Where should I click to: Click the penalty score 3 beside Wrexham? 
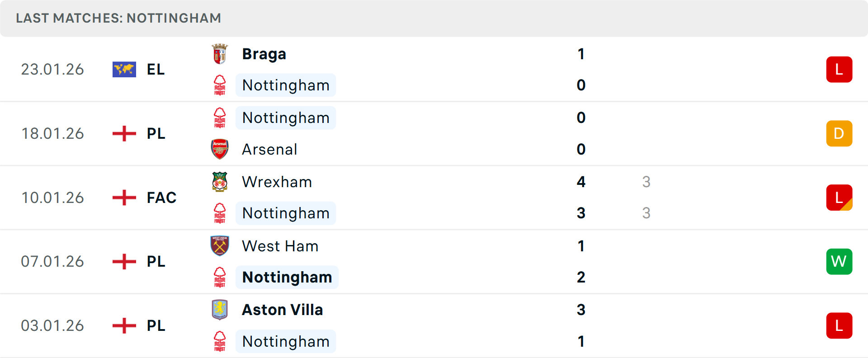(x=646, y=182)
